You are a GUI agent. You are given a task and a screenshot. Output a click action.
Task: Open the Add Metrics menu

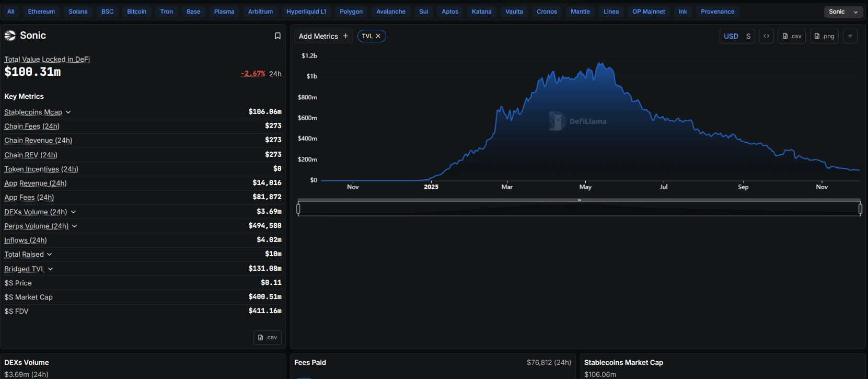click(x=323, y=36)
